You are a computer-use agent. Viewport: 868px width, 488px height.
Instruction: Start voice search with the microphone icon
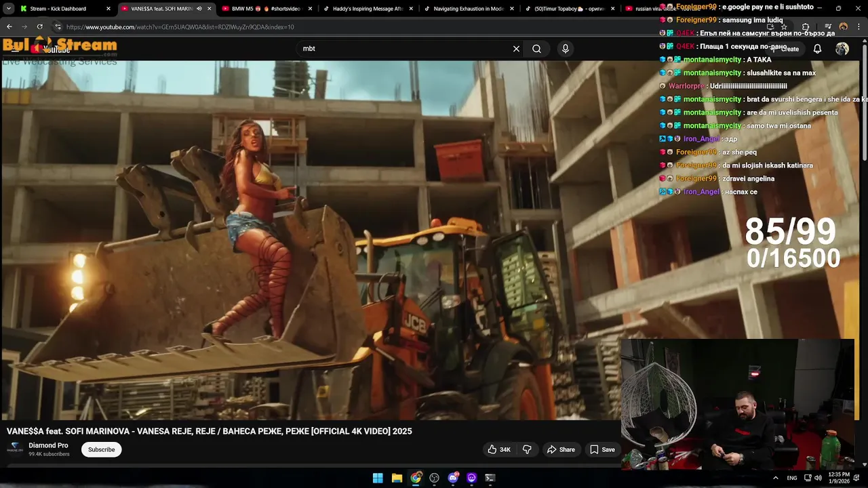565,49
